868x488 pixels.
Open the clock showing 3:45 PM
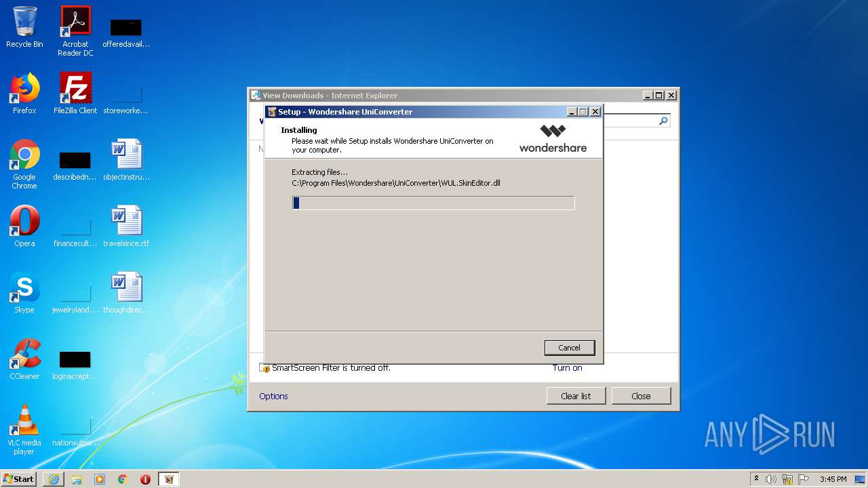pos(833,479)
